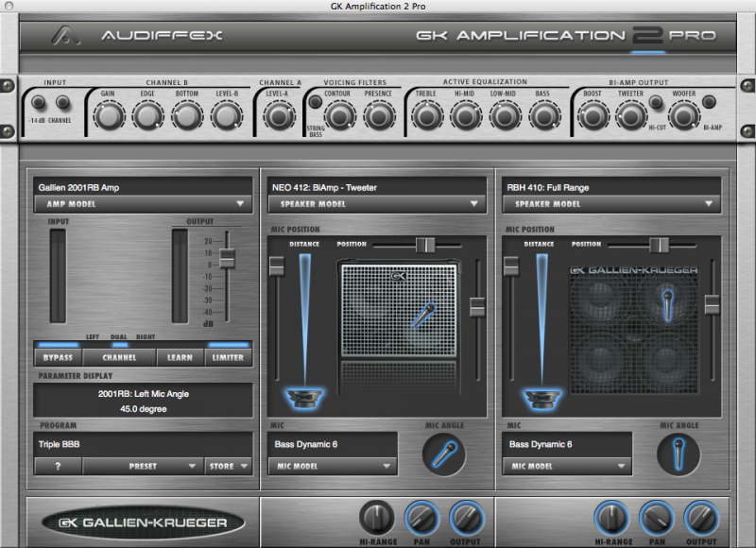Toggle the Channel input switch
The width and height of the screenshot is (756, 548).
point(62,102)
